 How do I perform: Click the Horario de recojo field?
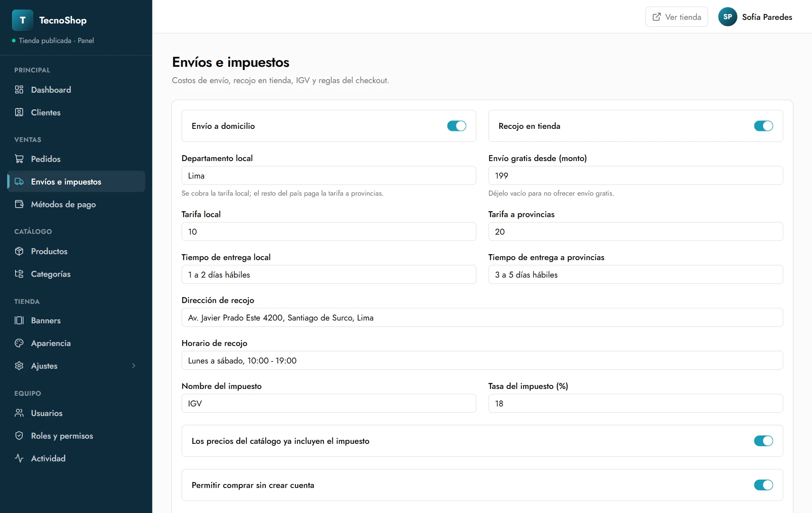coord(482,360)
